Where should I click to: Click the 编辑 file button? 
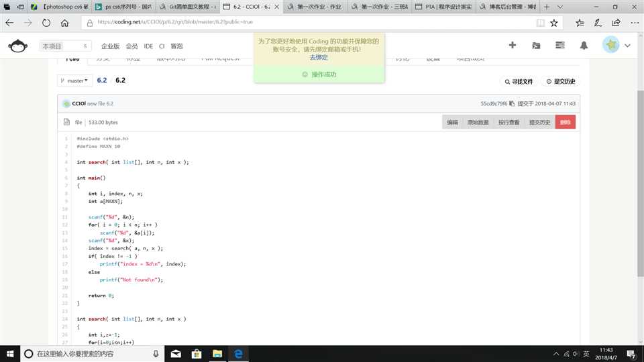(452, 122)
